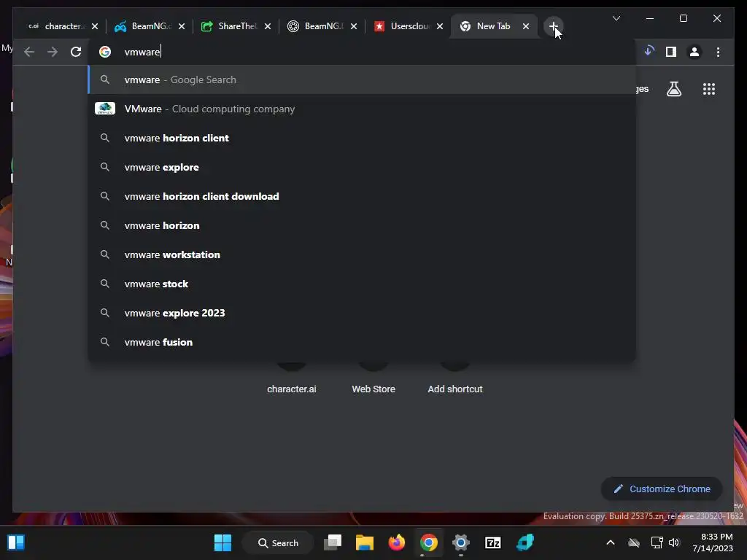Click the taskbar Search box
Image resolution: width=747 pixels, height=560 pixels.
tap(278, 542)
